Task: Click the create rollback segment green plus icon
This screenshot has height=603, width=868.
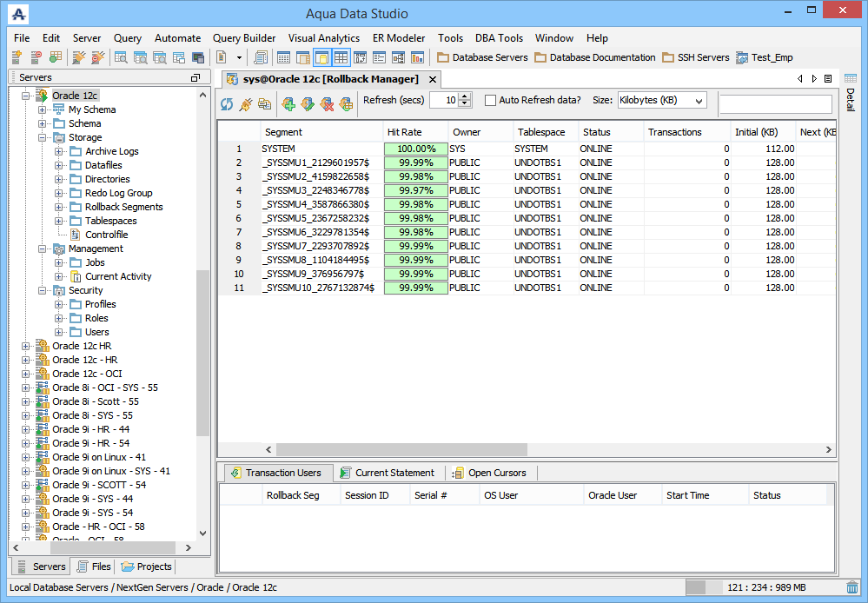Action: [288, 103]
